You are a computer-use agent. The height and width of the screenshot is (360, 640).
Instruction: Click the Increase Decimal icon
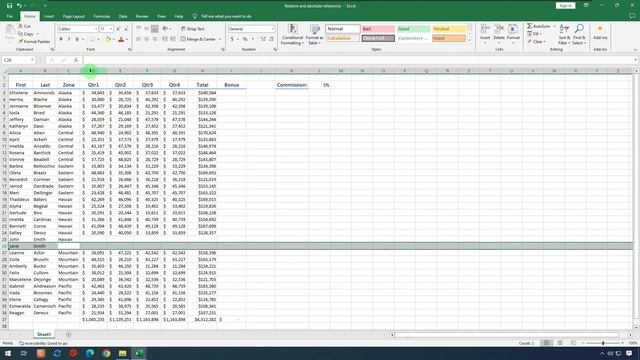click(263, 39)
